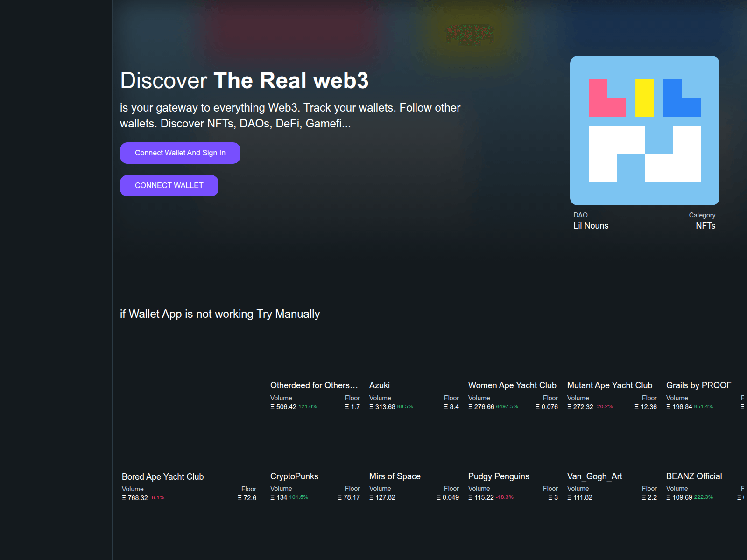Open the Women Ape Yacht Club listing
This screenshot has height=560, width=747.
[512, 385]
